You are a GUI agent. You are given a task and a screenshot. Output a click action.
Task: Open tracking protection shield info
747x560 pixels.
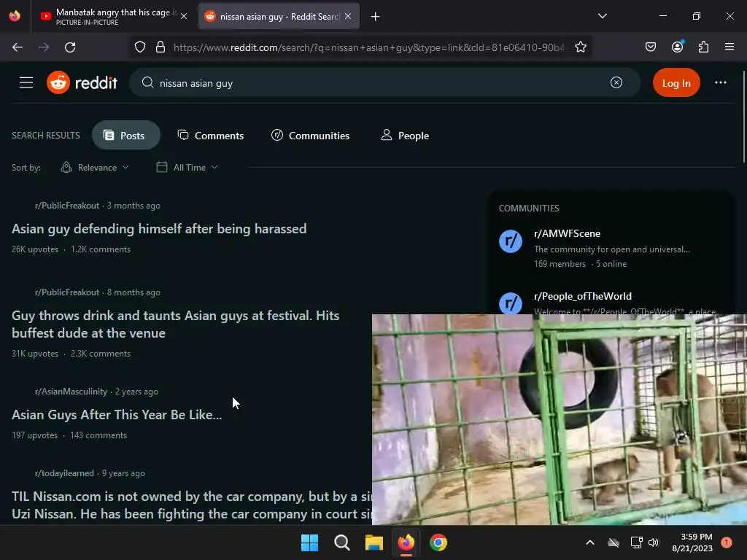tap(139, 47)
